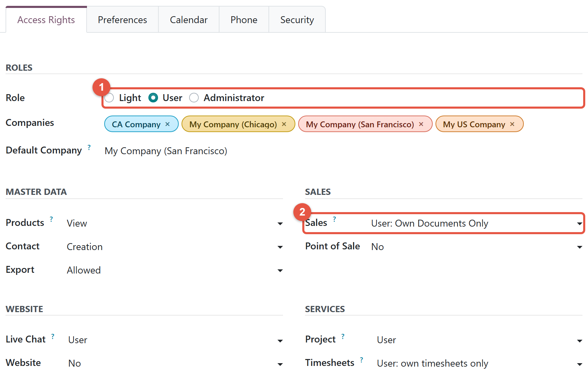Remove the My Company (Chicago) tag

click(284, 124)
